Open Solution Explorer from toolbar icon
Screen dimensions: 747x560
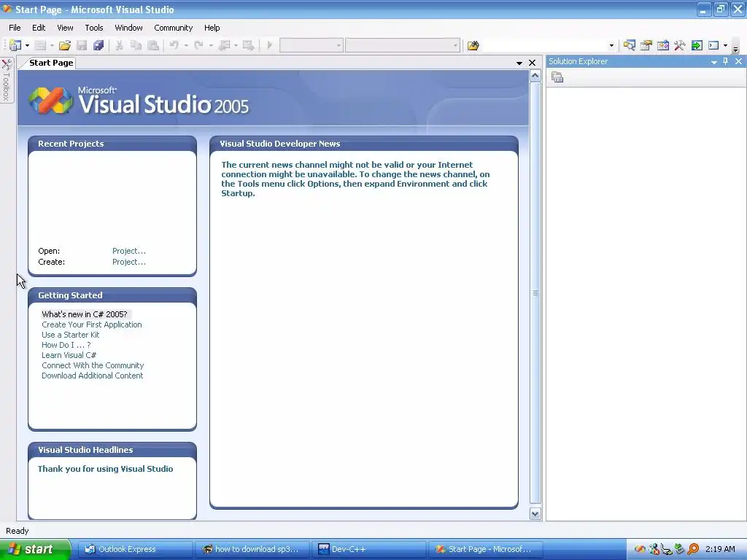click(630, 45)
